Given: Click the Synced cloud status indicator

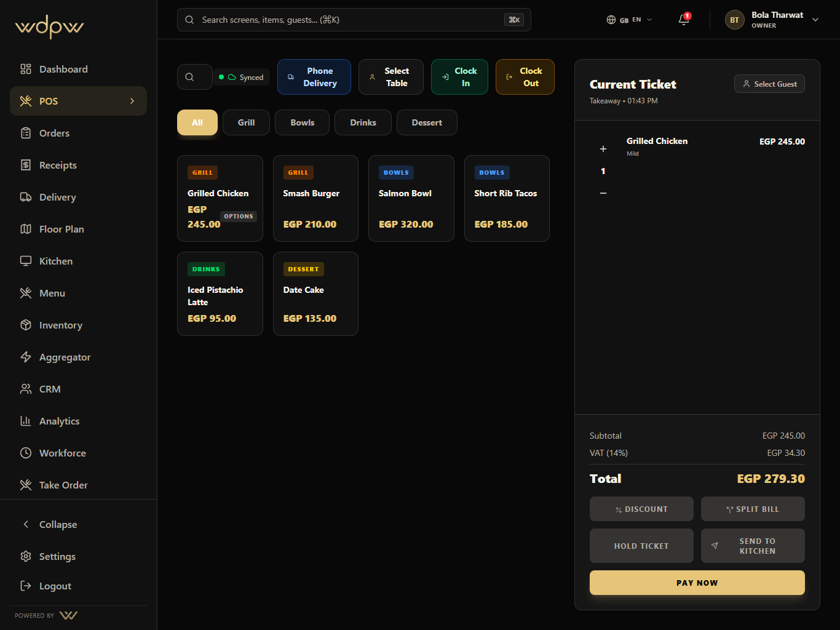Looking at the screenshot, I should pyautogui.click(x=242, y=77).
